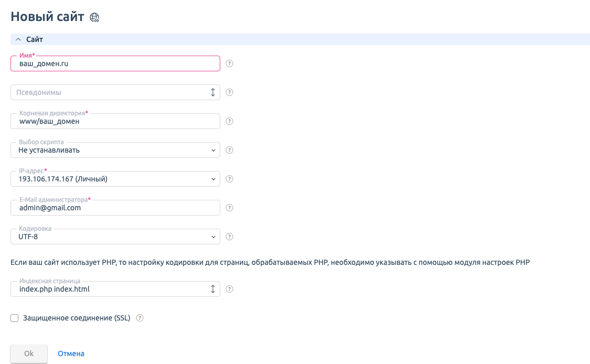Click help icon beside Защищенное соединение (SSL)

140,318
